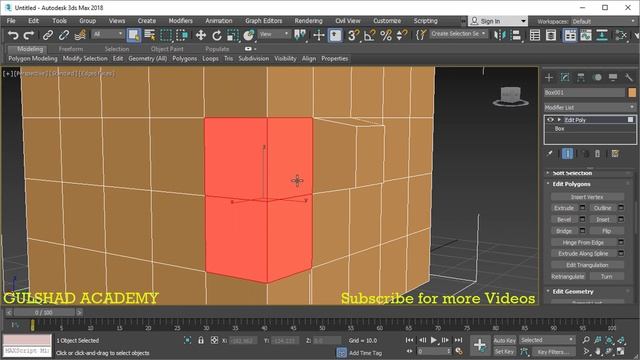Collapse the Edit Geometry rollout
Screen dimensions: 640x360
pyautogui.click(x=573, y=291)
